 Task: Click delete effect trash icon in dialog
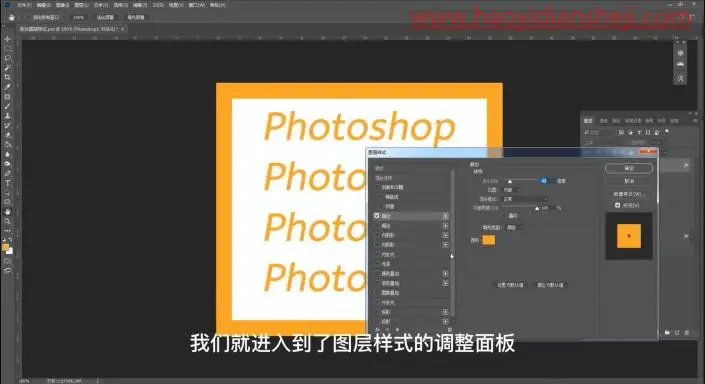449,330
